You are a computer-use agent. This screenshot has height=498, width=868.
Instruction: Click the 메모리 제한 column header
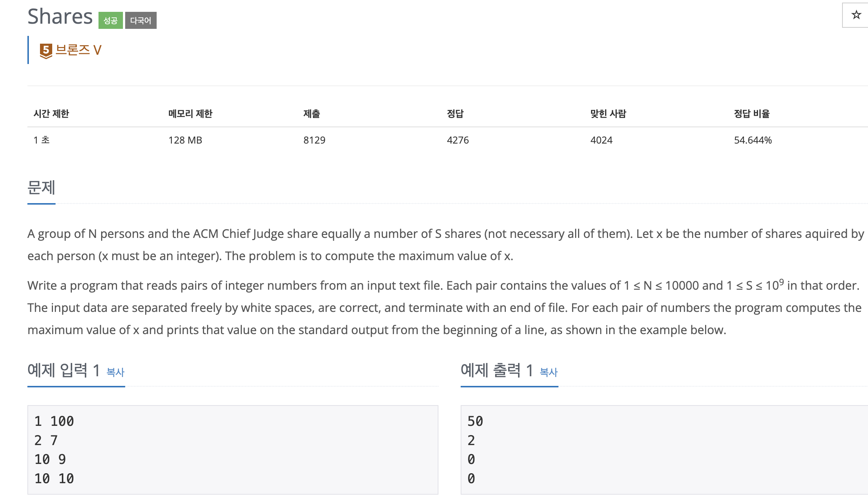[x=191, y=114]
